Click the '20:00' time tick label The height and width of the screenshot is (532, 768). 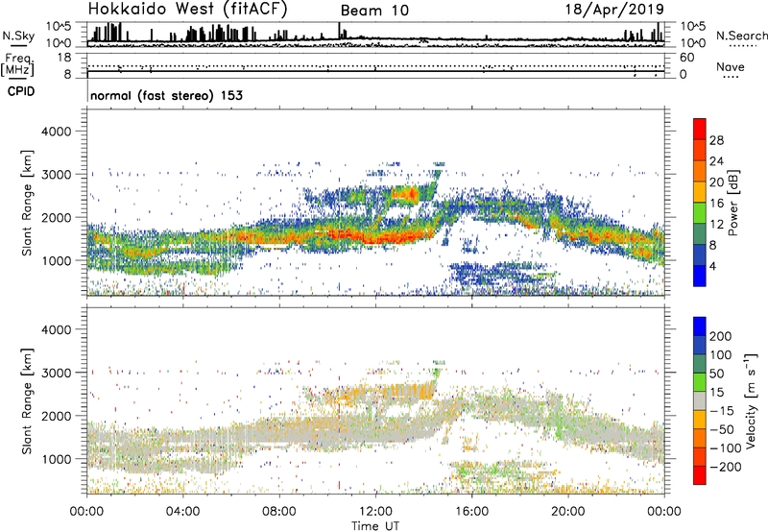567,512
